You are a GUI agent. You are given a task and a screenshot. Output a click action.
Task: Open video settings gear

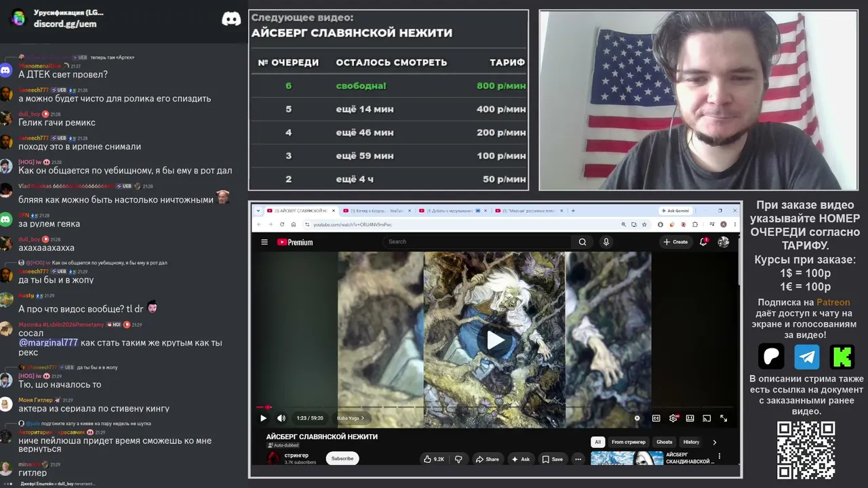coord(673,418)
